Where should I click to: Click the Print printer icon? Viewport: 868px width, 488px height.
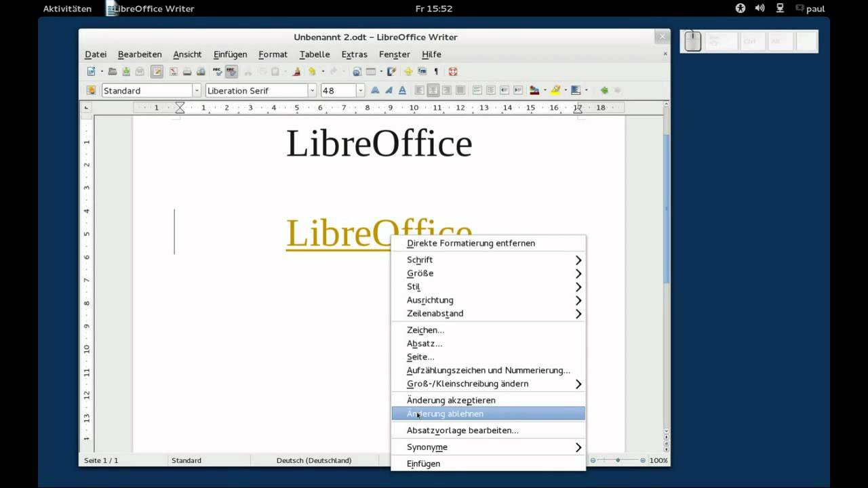coord(187,71)
